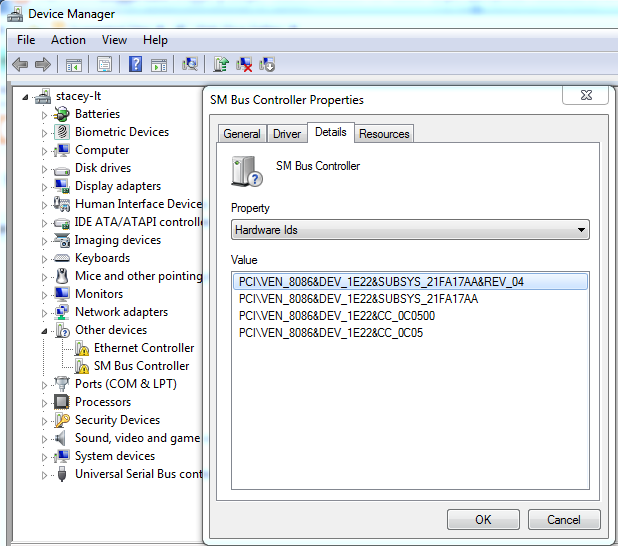Select the Imaging devices camera icon

(x=61, y=240)
